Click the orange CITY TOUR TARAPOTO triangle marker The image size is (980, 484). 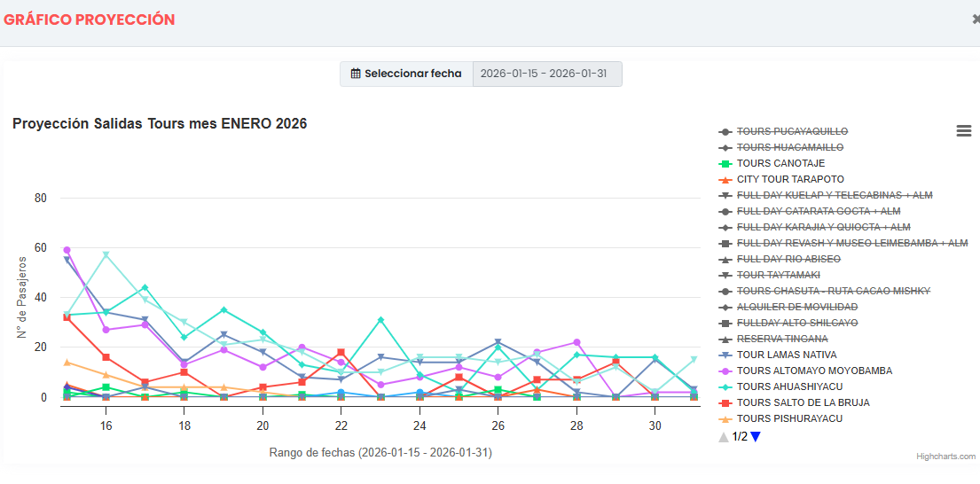click(x=725, y=179)
